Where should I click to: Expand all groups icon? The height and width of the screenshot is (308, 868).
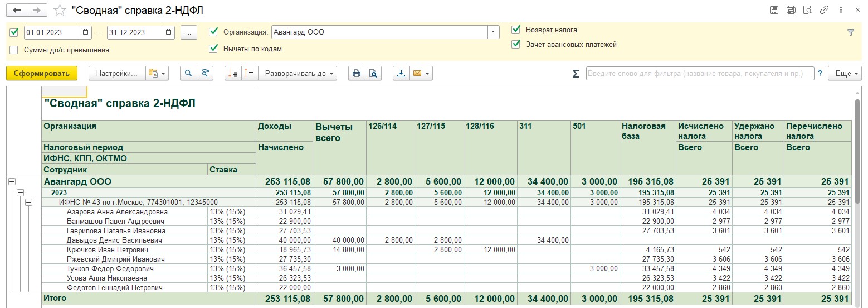pyautogui.click(x=250, y=73)
